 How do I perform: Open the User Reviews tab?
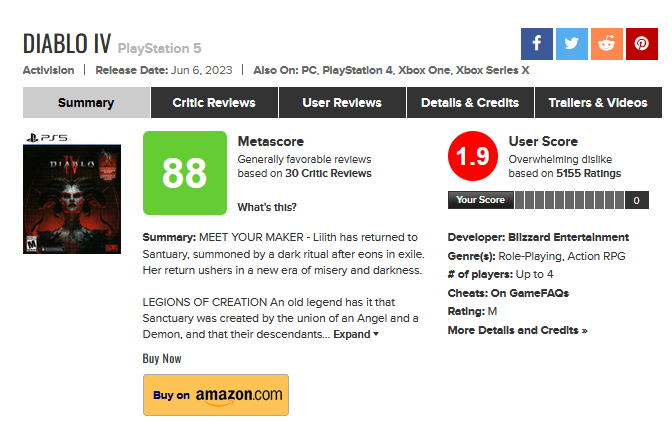click(342, 103)
